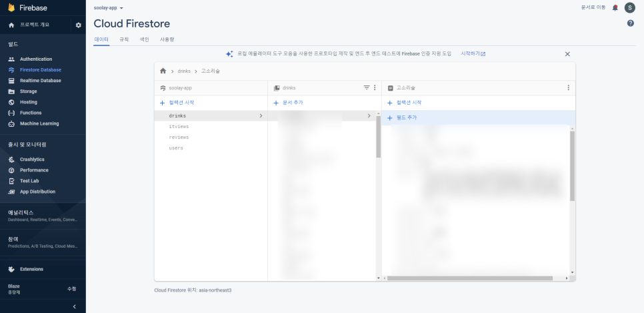Open Hosting in the sidebar
Screen dimensions: 644x313
29,102
